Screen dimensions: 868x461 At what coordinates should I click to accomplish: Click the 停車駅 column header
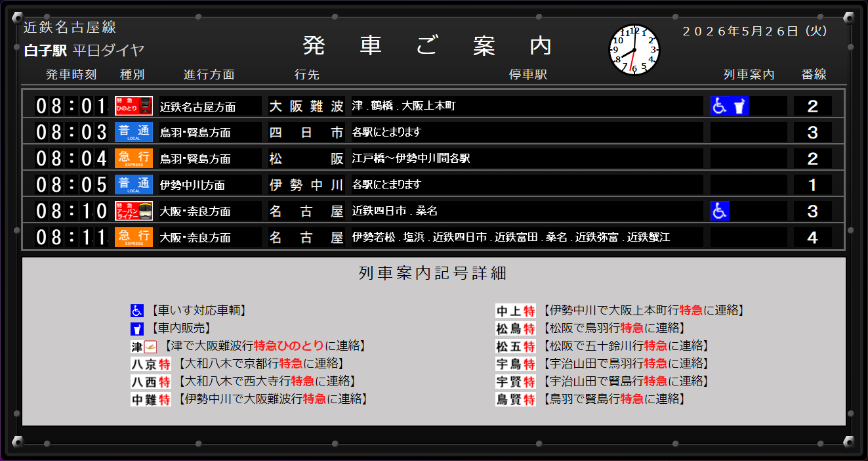528,75
